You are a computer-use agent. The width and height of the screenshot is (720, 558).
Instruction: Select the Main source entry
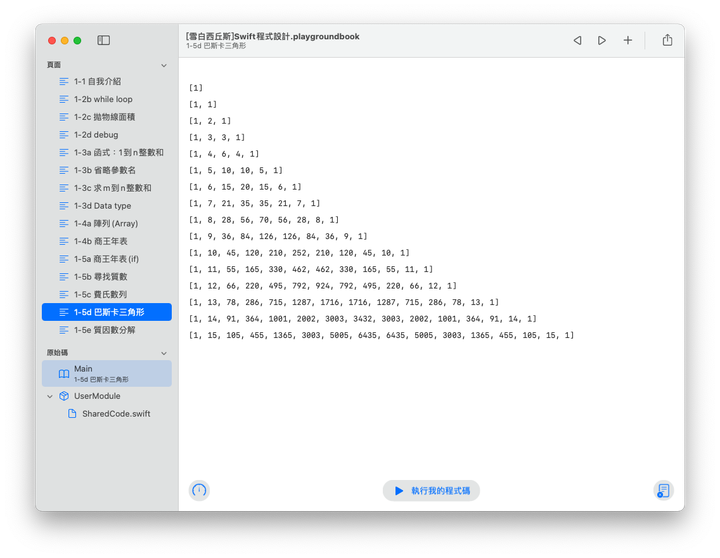107,373
